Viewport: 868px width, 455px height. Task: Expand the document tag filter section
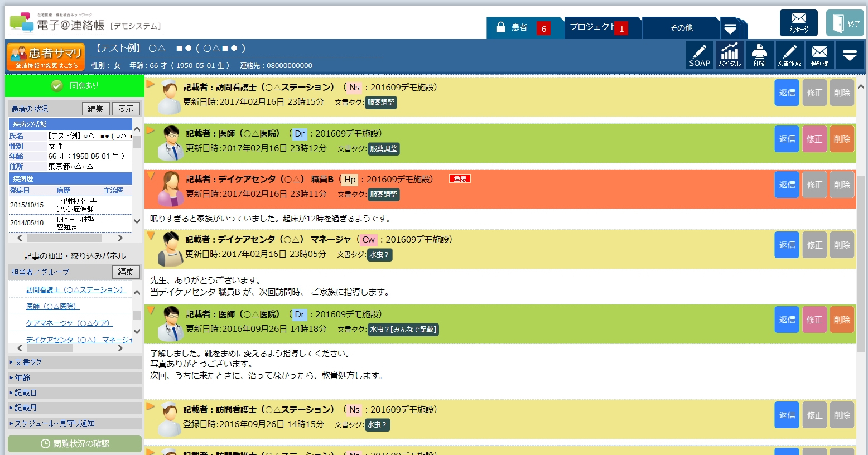pyautogui.click(x=75, y=362)
